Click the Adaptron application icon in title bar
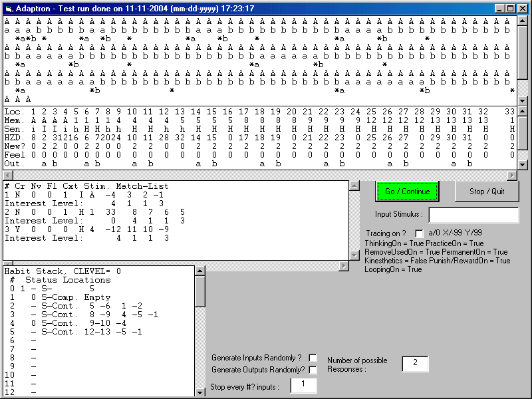This screenshot has height=399, width=532. 9,9
